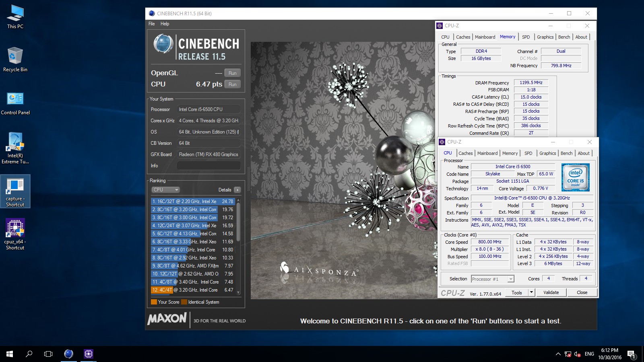Run the CPU benchmark
644x362 pixels.
pos(232,84)
